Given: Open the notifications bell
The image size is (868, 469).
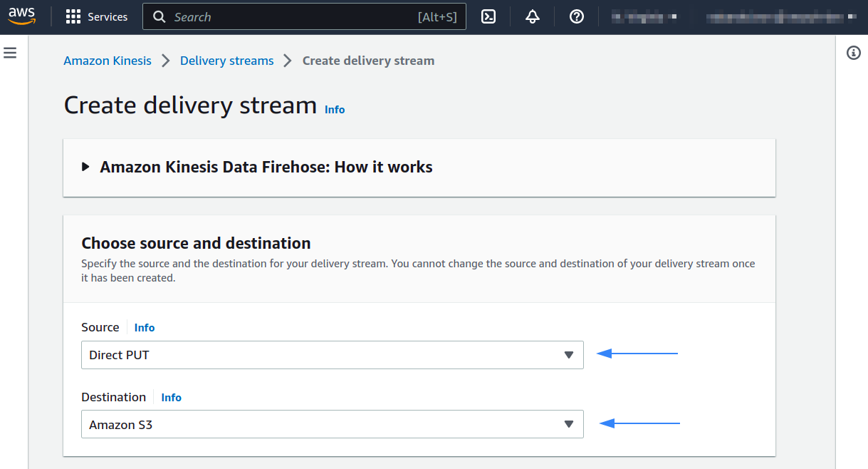Looking at the screenshot, I should tap(533, 17).
